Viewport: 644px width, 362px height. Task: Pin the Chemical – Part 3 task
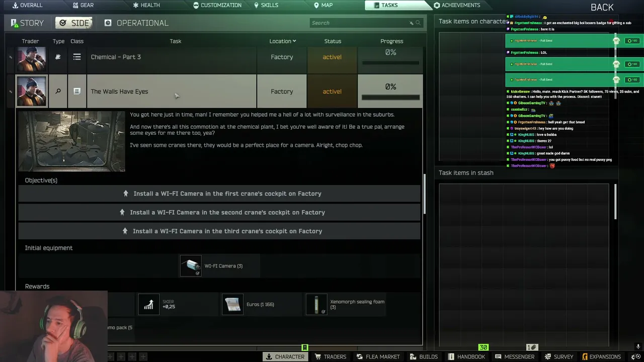tap(11, 57)
